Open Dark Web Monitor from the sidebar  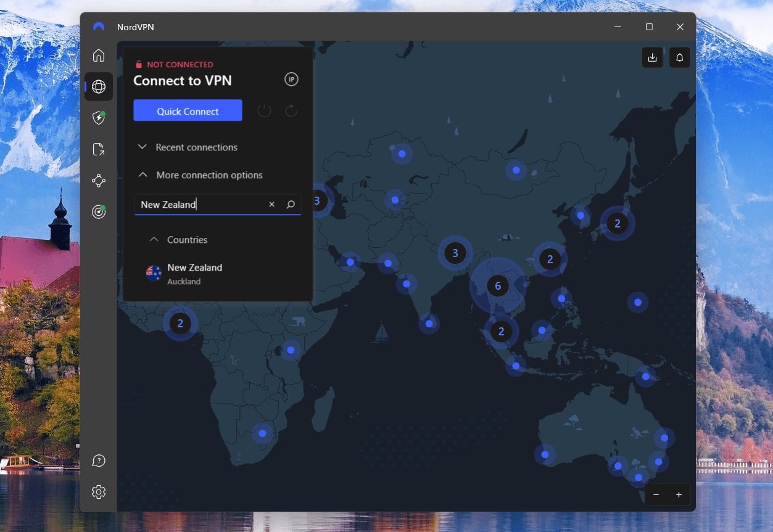[x=99, y=211]
